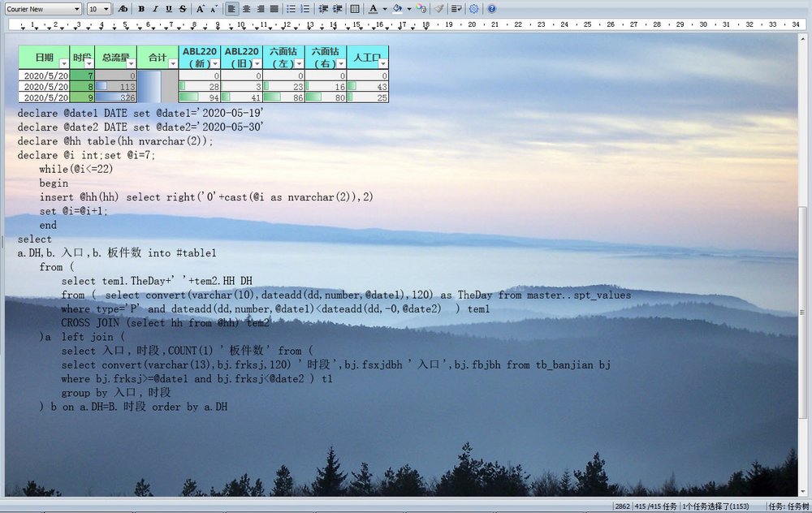
Task: Click the vertical scrollbar thumb
Action: [803, 313]
